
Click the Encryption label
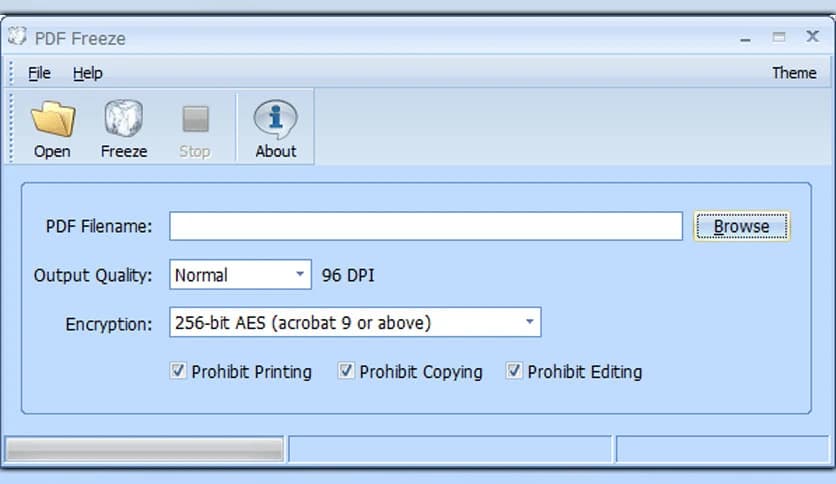coord(109,324)
